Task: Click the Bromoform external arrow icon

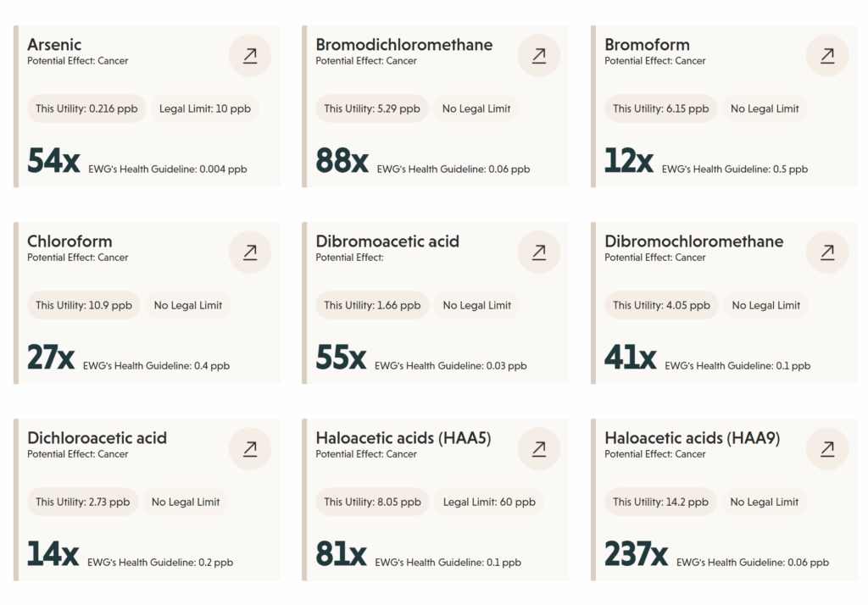Action: (827, 55)
